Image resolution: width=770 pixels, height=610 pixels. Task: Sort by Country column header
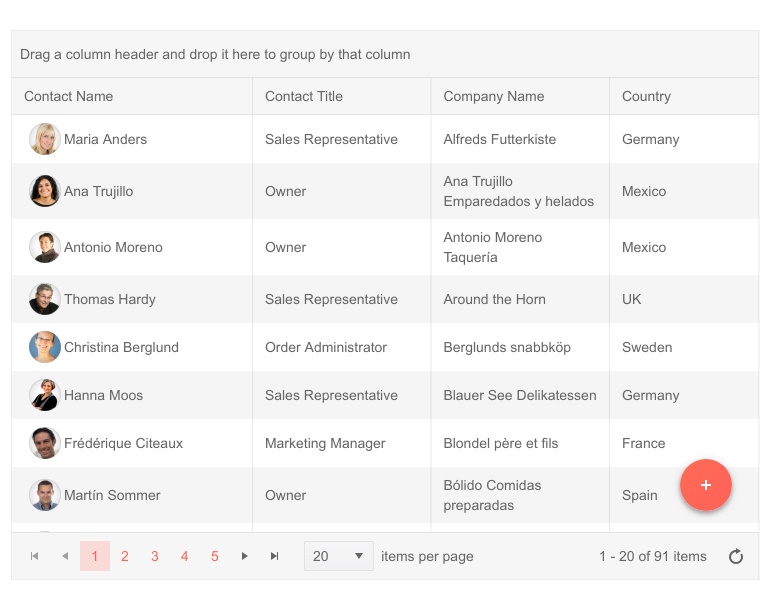[x=646, y=96]
